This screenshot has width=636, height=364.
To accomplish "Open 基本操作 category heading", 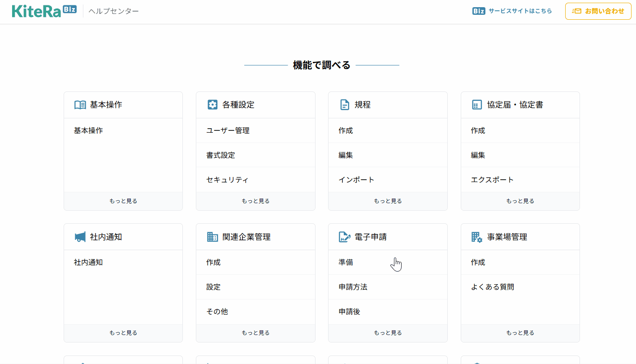I will click(x=106, y=105).
